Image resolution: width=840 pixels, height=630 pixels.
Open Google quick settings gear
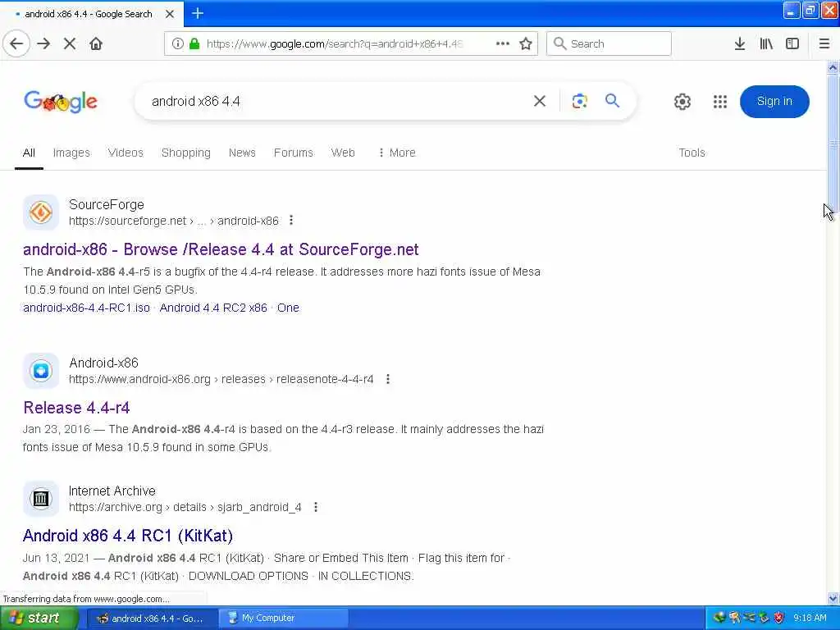(682, 102)
